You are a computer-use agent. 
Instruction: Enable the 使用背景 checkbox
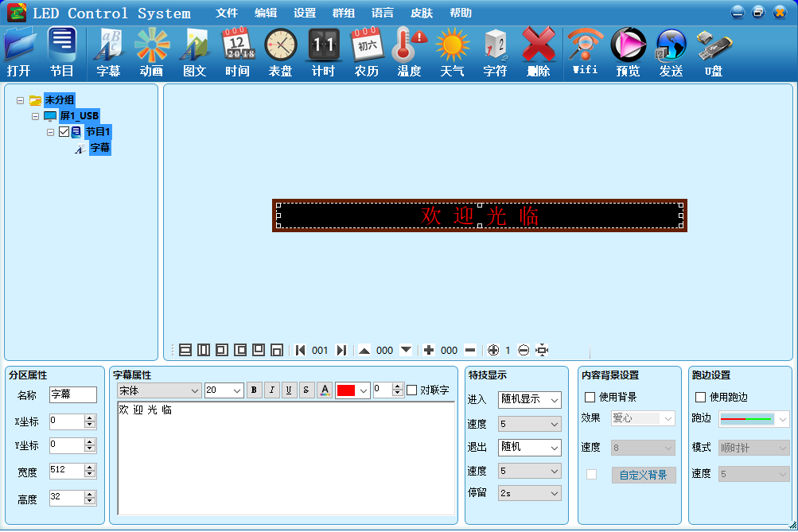click(590, 397)
